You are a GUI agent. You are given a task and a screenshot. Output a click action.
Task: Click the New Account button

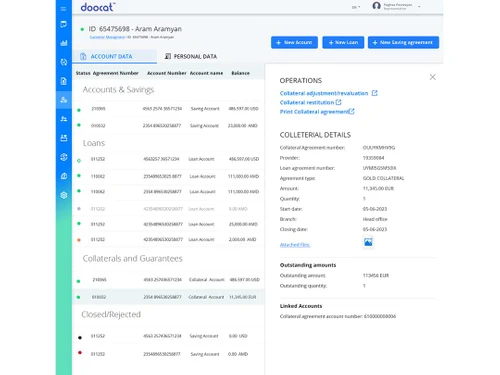point(294,42)
